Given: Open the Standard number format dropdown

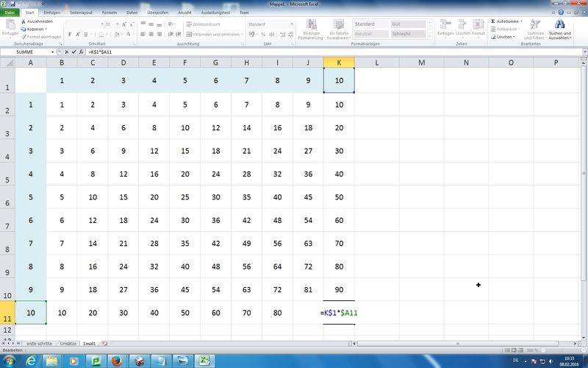Looking at the screenshot, I should [x=291, y=24].
